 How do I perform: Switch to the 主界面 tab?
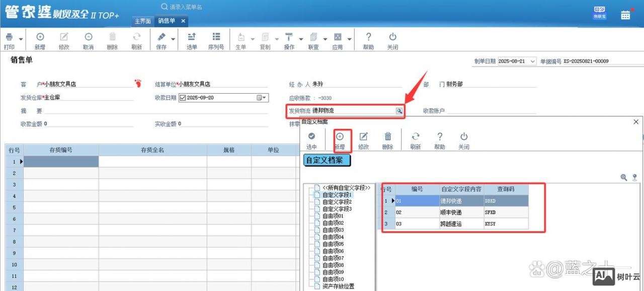click(x=142, y=21)
